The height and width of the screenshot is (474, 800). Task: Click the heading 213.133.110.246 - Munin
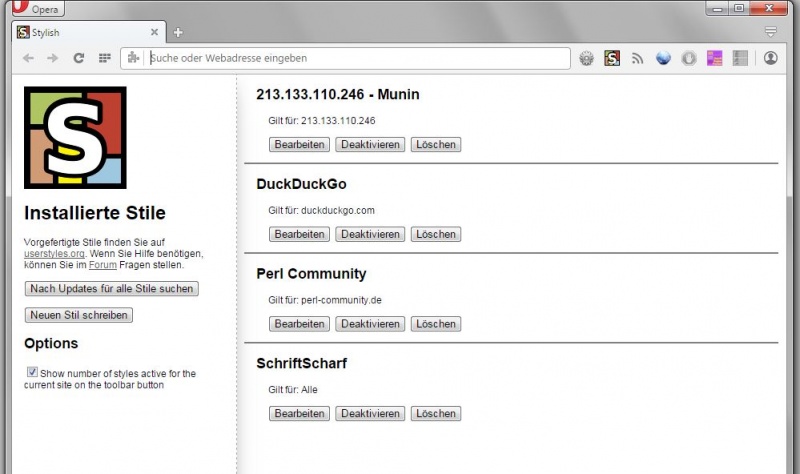tap(338, 94)
